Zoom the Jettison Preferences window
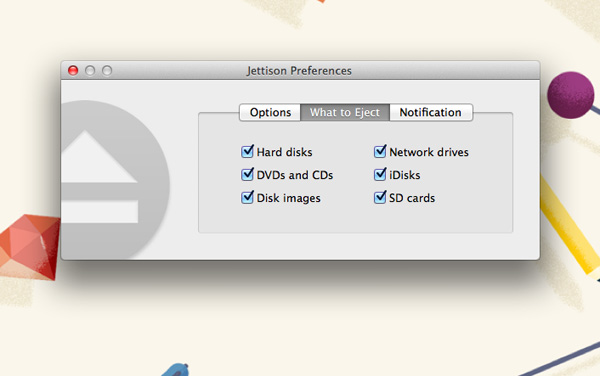 click(x=107, y=70)
